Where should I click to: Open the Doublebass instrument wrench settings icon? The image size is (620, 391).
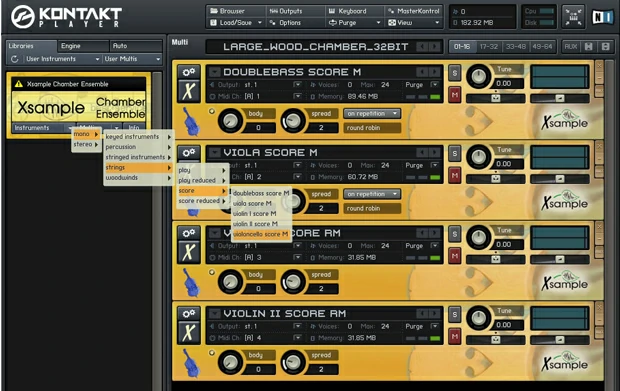[x=189, y=72]
